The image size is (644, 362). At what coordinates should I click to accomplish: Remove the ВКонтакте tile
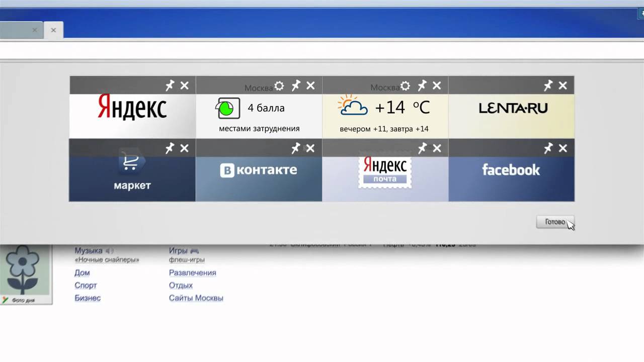(311, 148)
